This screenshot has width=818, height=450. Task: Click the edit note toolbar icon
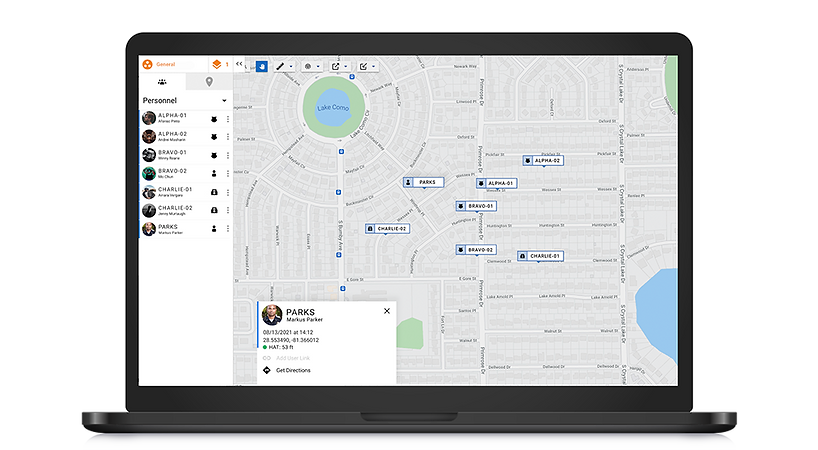363,66
